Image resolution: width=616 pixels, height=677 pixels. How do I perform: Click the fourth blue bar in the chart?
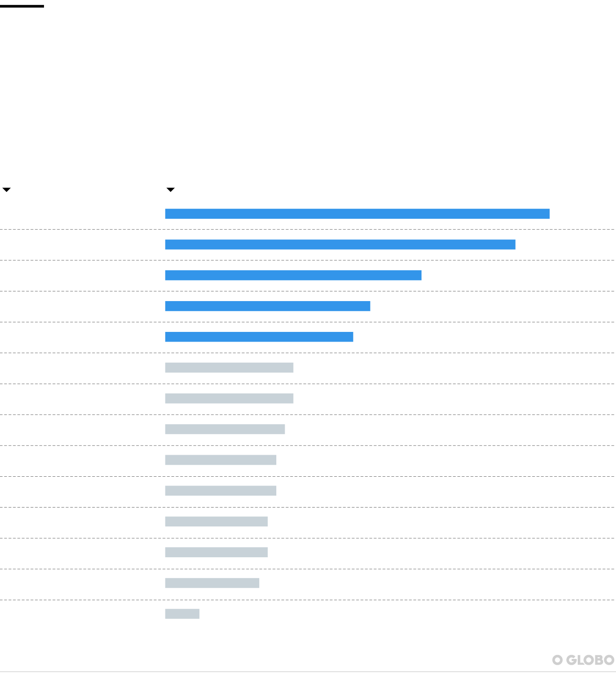point(268,306)
